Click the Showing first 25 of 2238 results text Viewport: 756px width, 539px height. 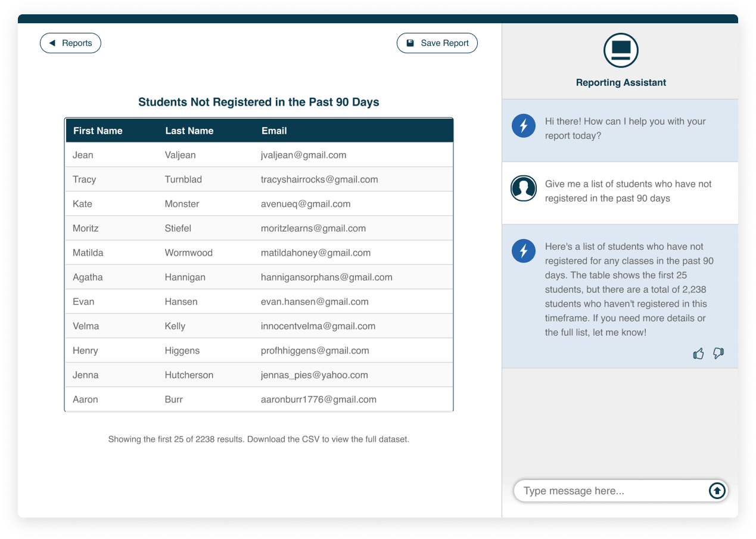pos(259,439)
